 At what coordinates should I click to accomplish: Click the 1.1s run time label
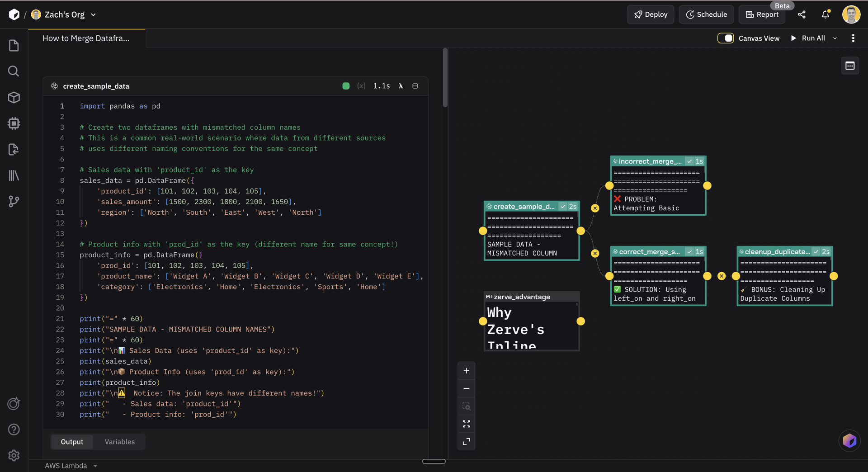382,86
